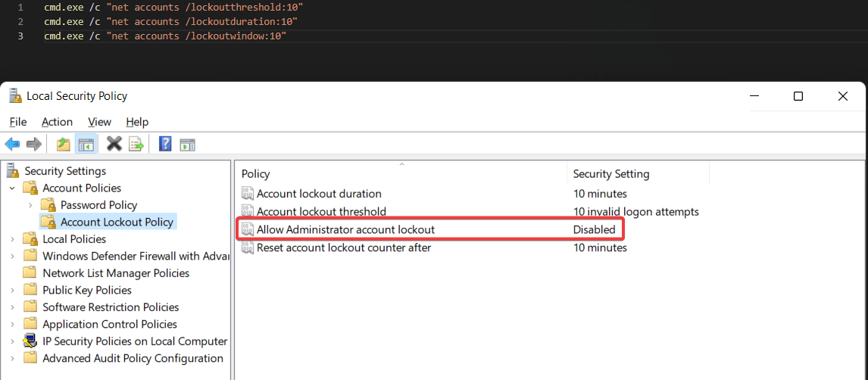This screenshot has height=380, width=868.
Task: Collapse the Account Policies tree node
Action: [12, 188]
